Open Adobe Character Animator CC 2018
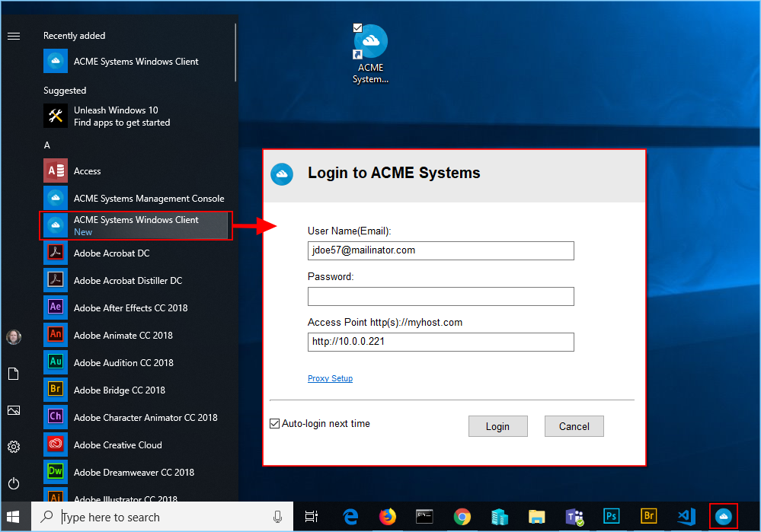The image size is (761, 532). [x=135, y=418]
